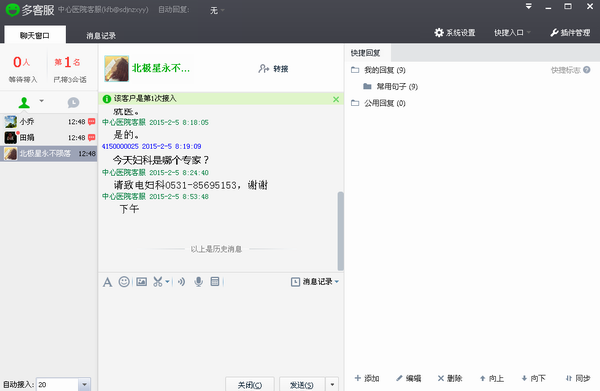The height and width of the screenshot is (391, 600).
Task: Switch to the 消息记录 top tab
Action: 101,36
